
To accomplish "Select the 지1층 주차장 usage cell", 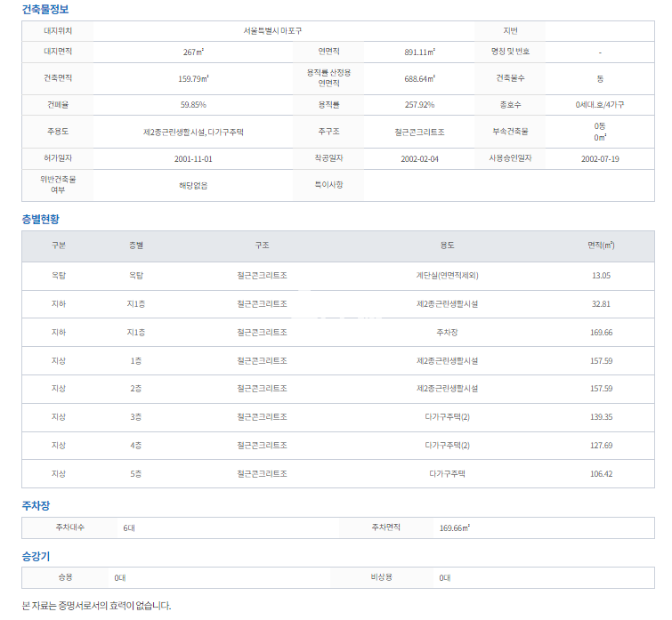I will click(x=447, y=332).
